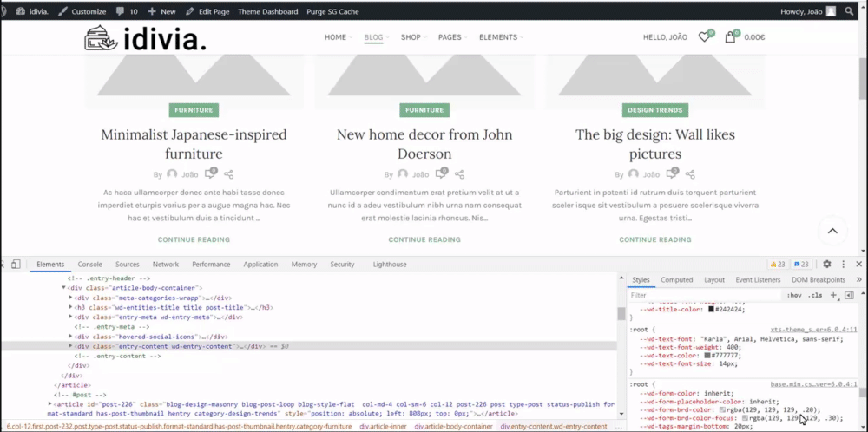This screenshot has width=868, height=432.
Task: Open Theme Dashboard
Action: (x=268, y=11)
